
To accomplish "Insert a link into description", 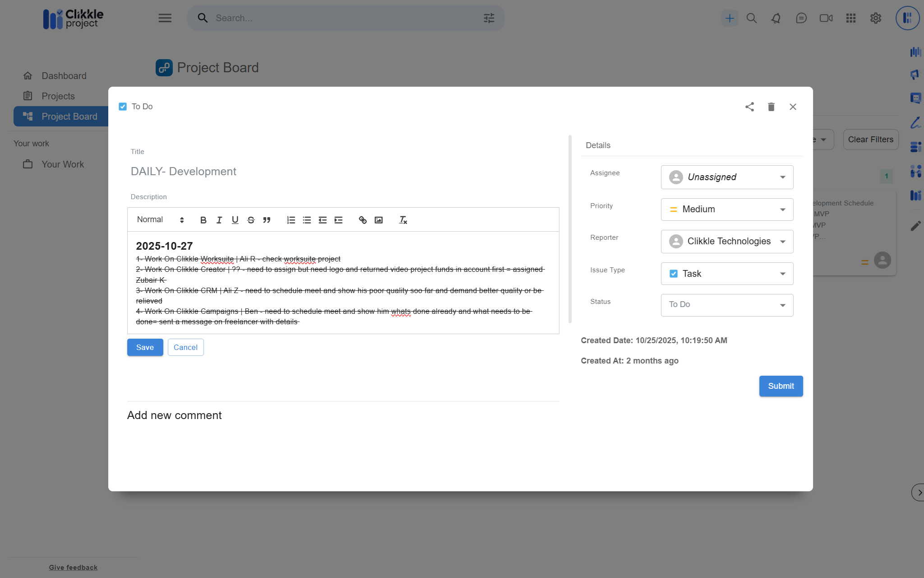I will click(x=363, y=220).
